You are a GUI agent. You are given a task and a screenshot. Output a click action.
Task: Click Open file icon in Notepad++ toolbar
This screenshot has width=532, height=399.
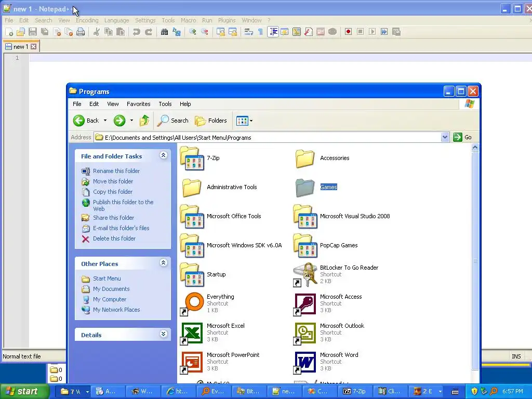point(21,32)
